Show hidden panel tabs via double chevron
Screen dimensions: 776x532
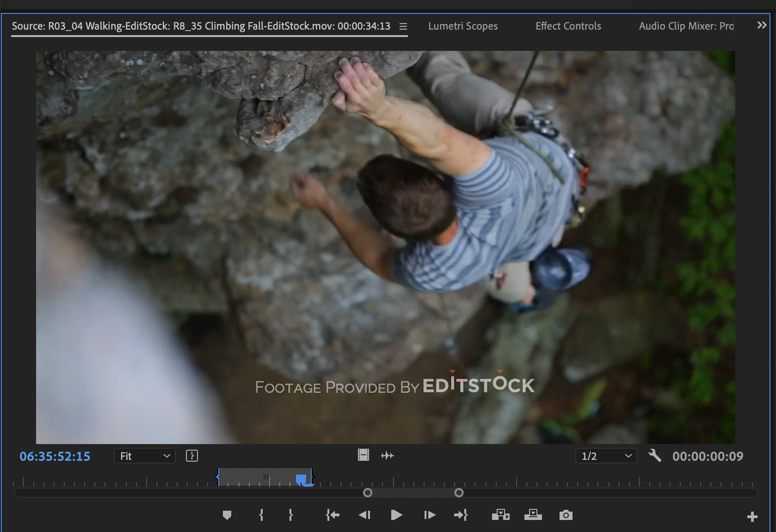(x=762, y=25)
